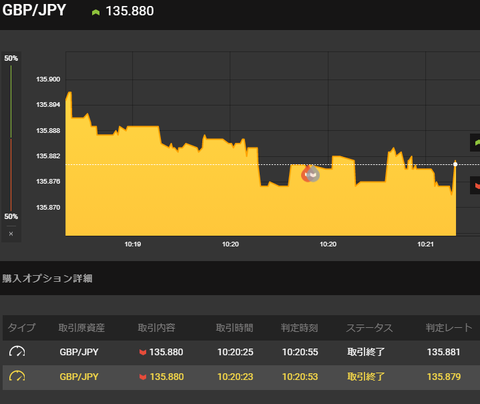This screenshot has height=404, width=480.
Task: Click red down arrow in the 10:20:23 row
Action: 143,377
